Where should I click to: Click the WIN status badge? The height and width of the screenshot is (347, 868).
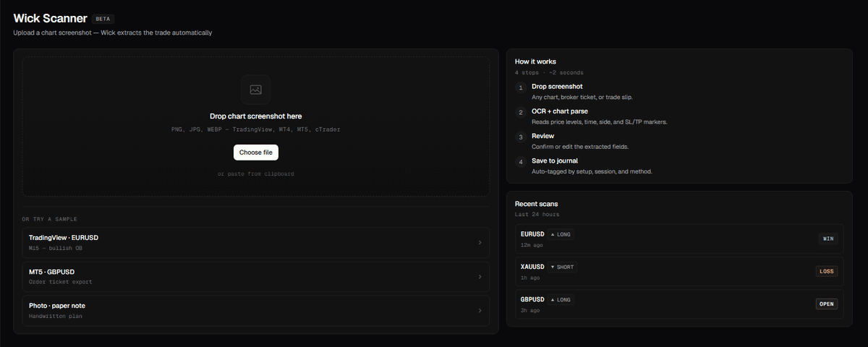point(827,239)
